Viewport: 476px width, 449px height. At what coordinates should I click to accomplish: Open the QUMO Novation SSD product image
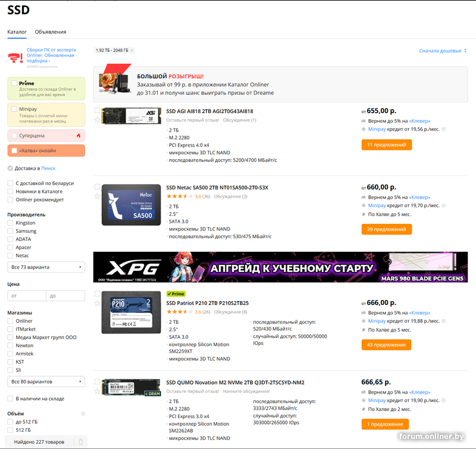click(x=131, y=387)
